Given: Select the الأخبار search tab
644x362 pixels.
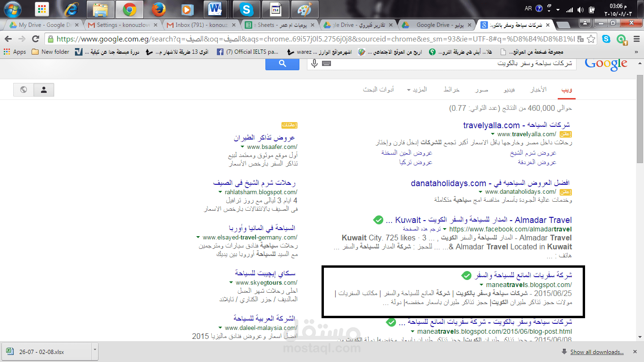Looking at the screenshot, I should (x=538, y=90).
